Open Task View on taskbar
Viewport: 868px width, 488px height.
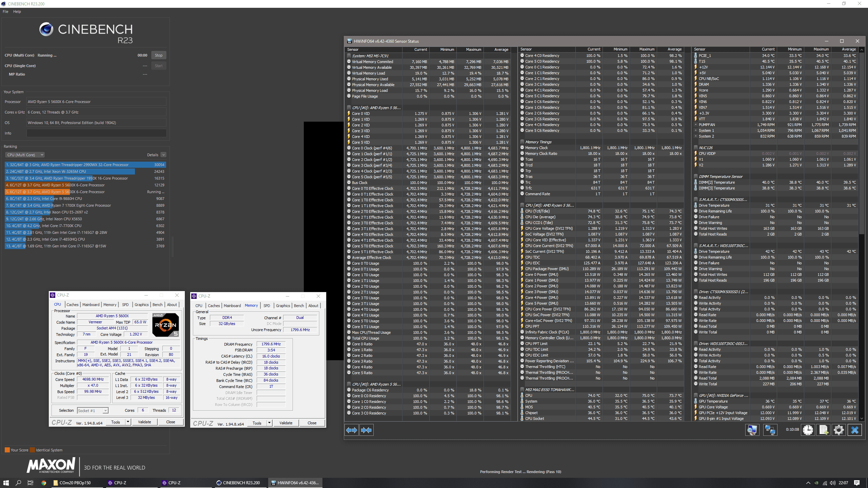tap(31, 483)
